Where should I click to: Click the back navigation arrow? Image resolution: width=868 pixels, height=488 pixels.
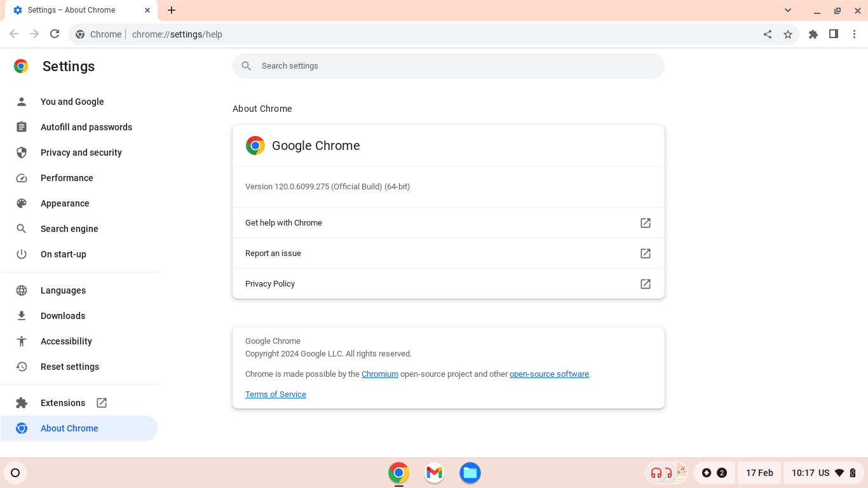point(14,34)
